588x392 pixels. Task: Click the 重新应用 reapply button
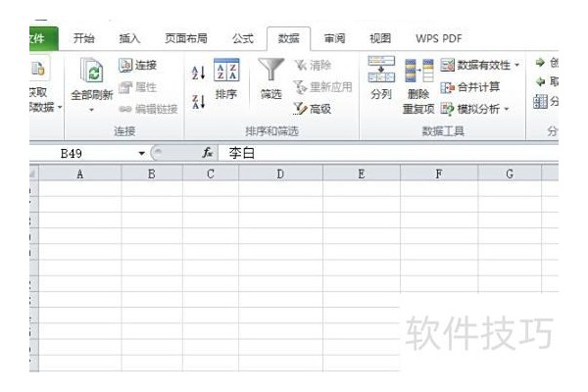click(322, 87)
